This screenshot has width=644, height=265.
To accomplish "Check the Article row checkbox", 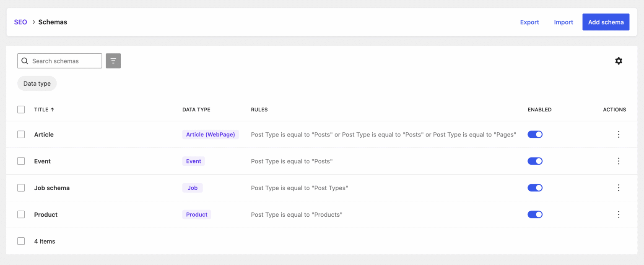I will point(21,134).
